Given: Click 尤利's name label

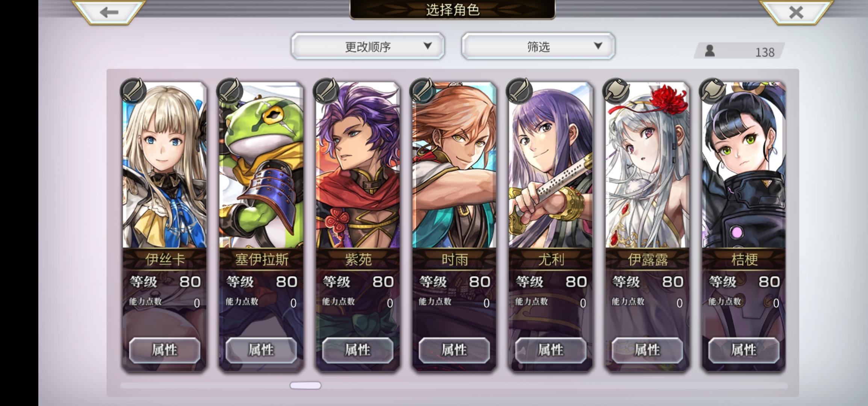Looking at the screenshot, I should pos(551,259).
